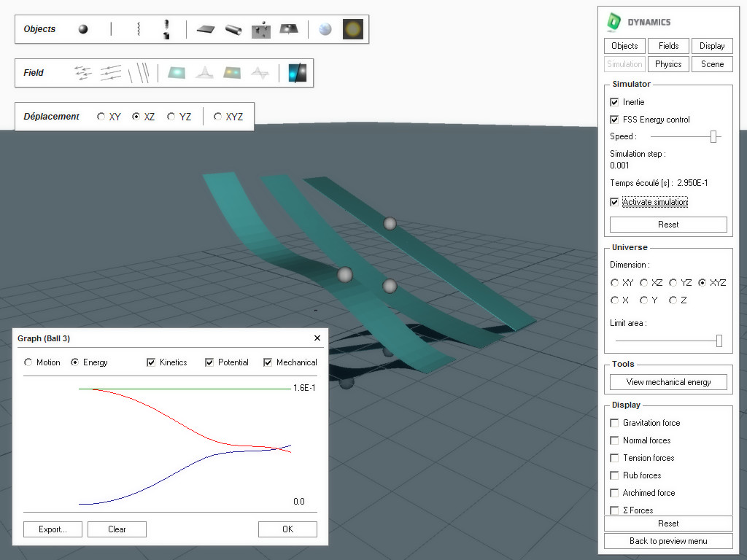Go Back to preview menu
The height and width of the screenshot is (560, 747).
(667, 540)
